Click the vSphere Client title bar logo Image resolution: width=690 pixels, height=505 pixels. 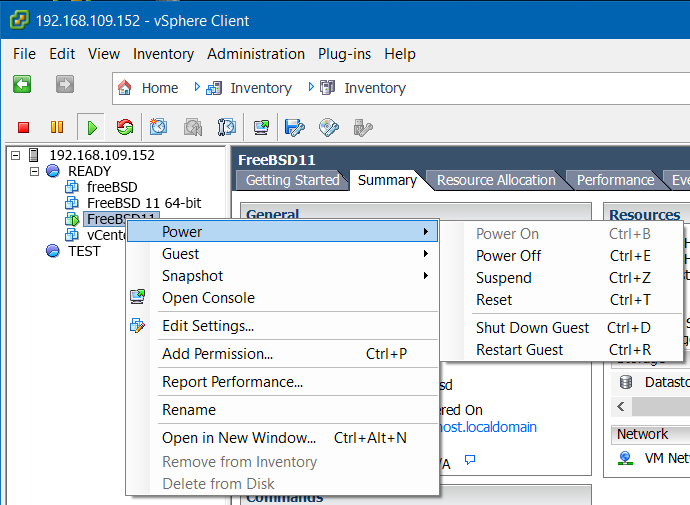[18, 20]
